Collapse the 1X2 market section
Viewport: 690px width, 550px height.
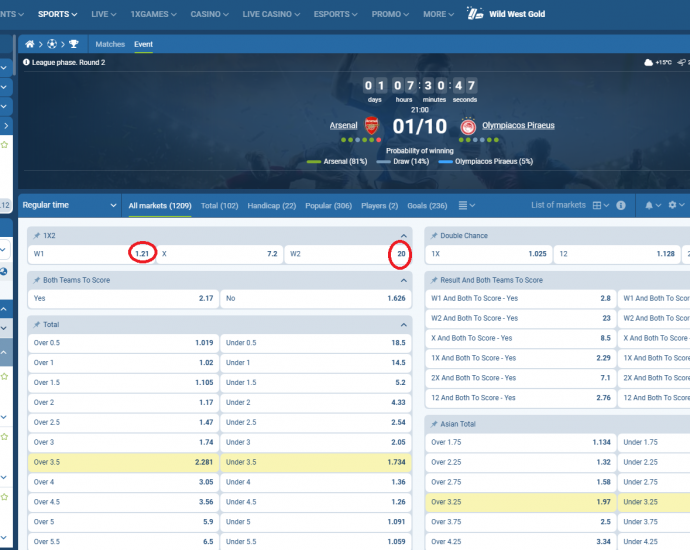(404, 236)
